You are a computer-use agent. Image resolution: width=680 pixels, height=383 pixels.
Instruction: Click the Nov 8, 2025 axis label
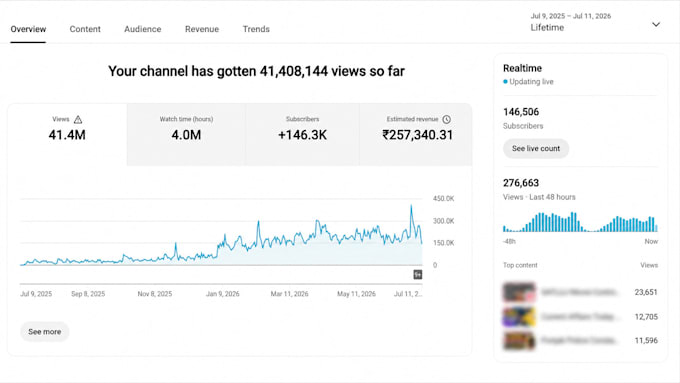coord(155,294)
